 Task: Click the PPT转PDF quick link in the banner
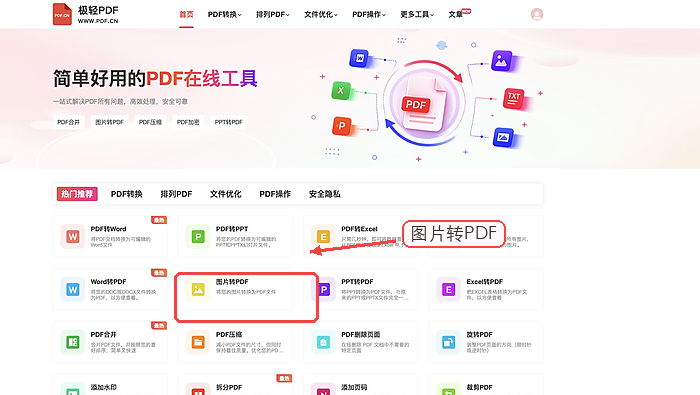tap(229, 122)
